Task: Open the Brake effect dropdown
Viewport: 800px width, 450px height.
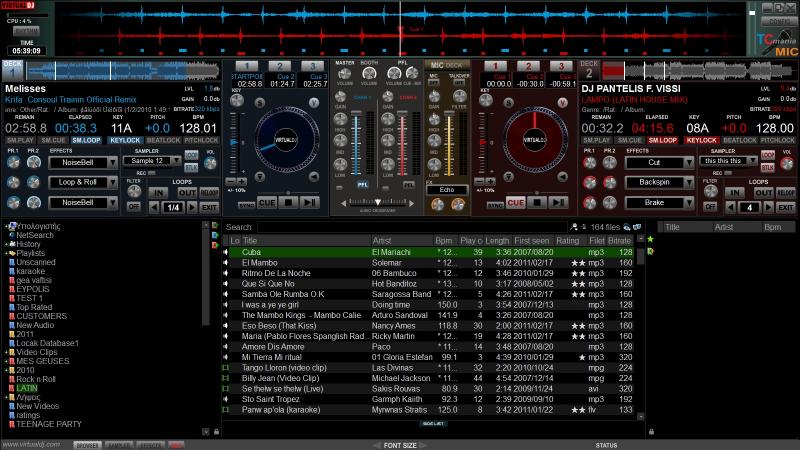Action: [x=689, y=203]
